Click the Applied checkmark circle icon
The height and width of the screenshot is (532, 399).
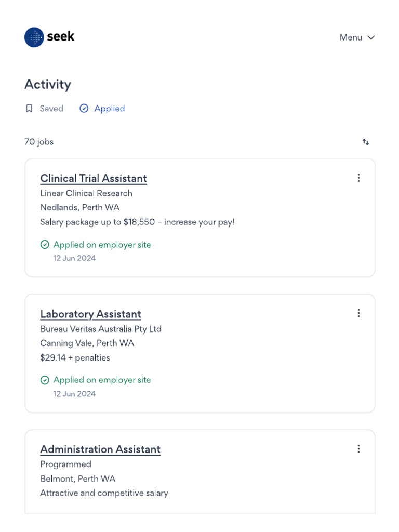84,109
